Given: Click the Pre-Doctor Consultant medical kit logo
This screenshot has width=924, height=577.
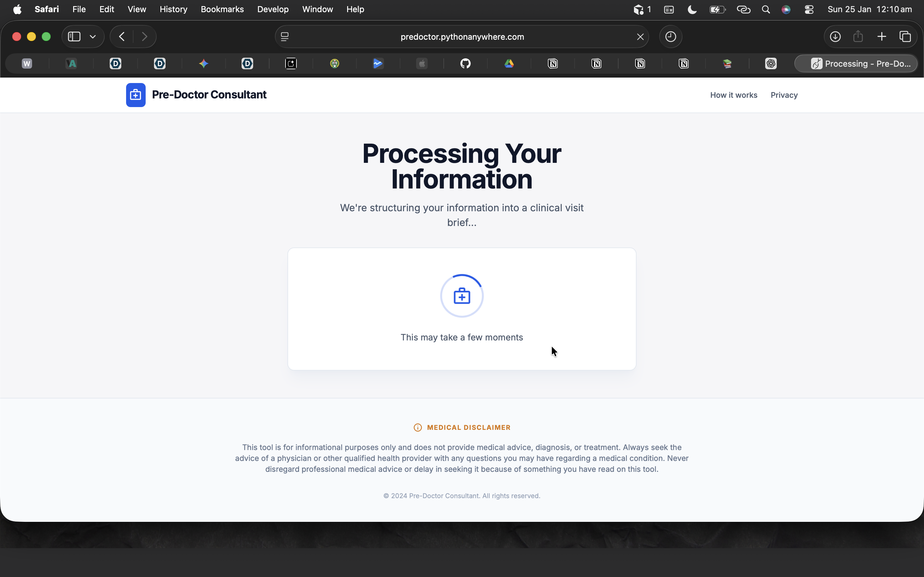Looking at the screenshot, I should (x=135, y=95).
